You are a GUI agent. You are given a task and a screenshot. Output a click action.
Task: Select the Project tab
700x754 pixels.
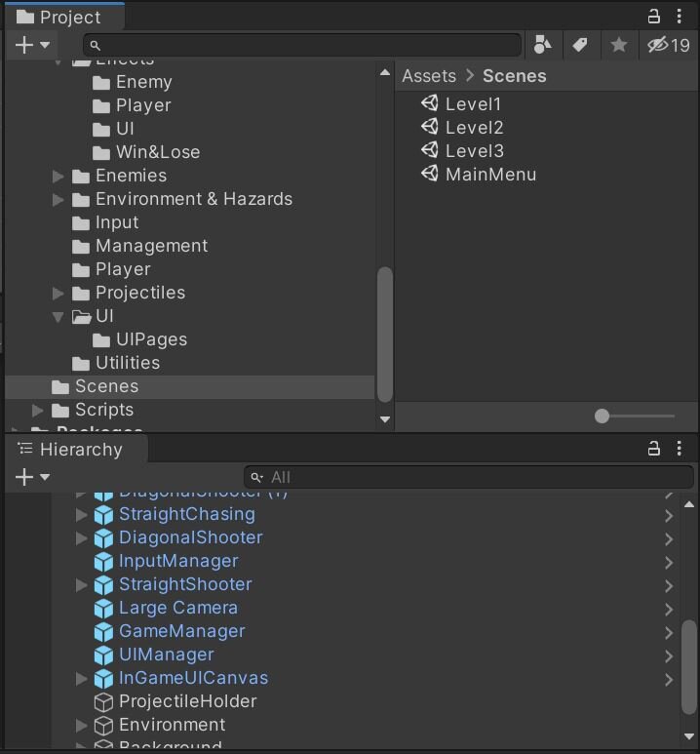coord(63,18)
